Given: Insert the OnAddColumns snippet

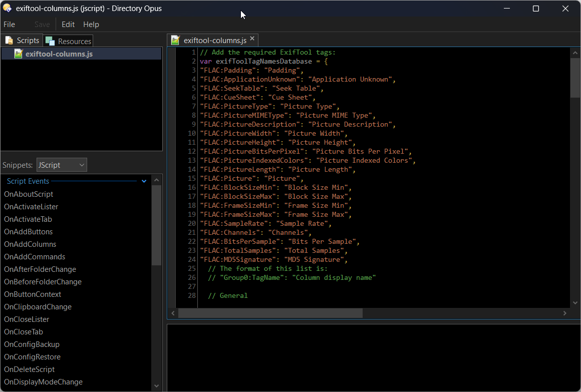Looking at the screenshot, I should click(30, 244).
